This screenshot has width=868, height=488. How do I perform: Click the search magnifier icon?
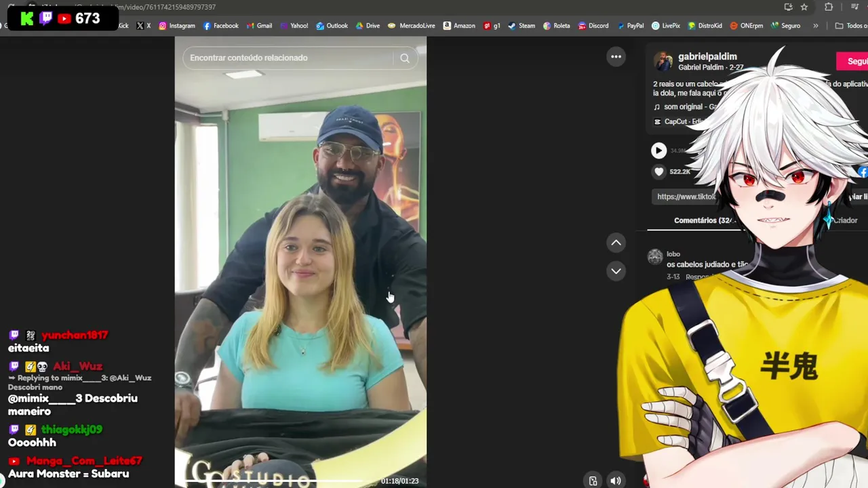pyautogui.click(x=405, y=58)
